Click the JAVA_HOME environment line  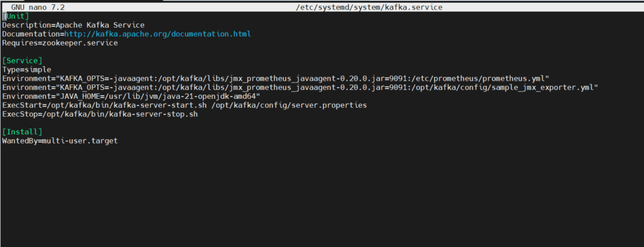click(131, 96)
